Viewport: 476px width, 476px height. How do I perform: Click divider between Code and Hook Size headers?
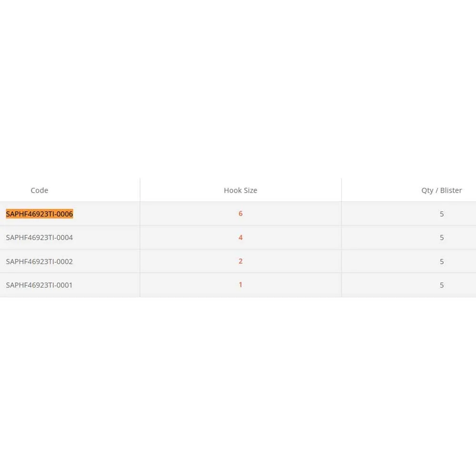140,190
